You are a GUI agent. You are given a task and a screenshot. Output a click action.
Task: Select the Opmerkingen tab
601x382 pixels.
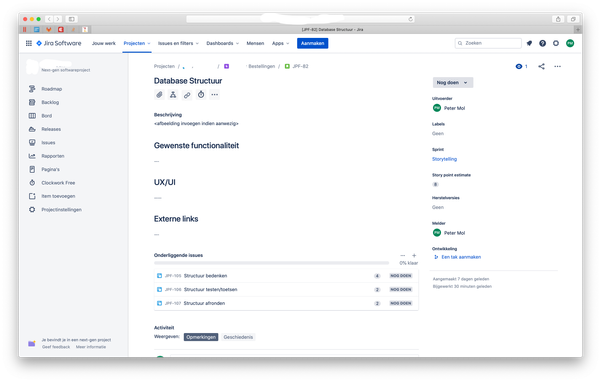[201, 337]
